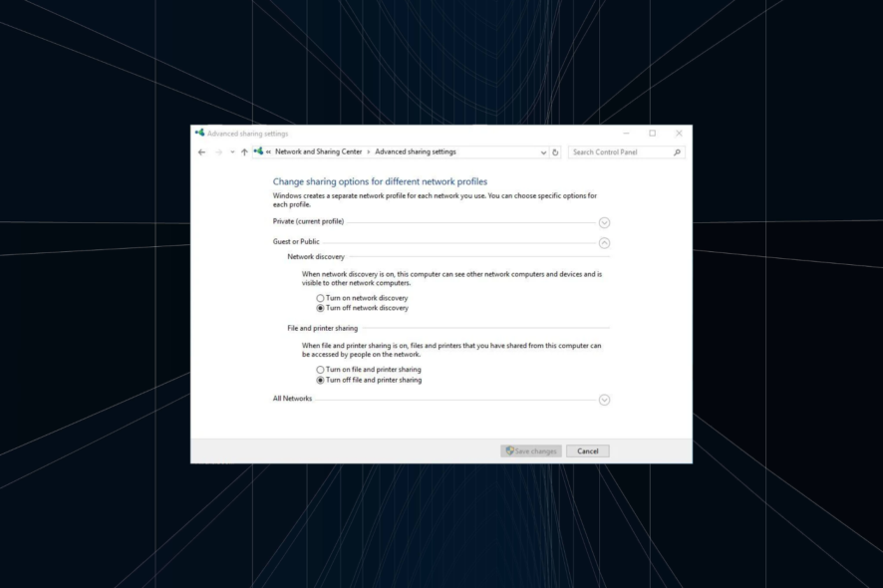Click the Forward navigation arrow
The height and width of the screenshot is (588, 883).
tap(218, 152)
